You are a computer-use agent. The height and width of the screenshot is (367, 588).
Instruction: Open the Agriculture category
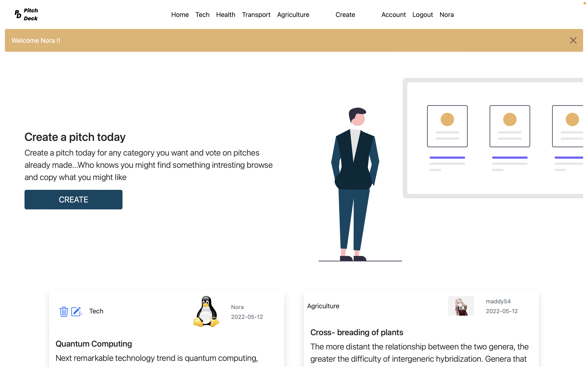tap(293, 14)
